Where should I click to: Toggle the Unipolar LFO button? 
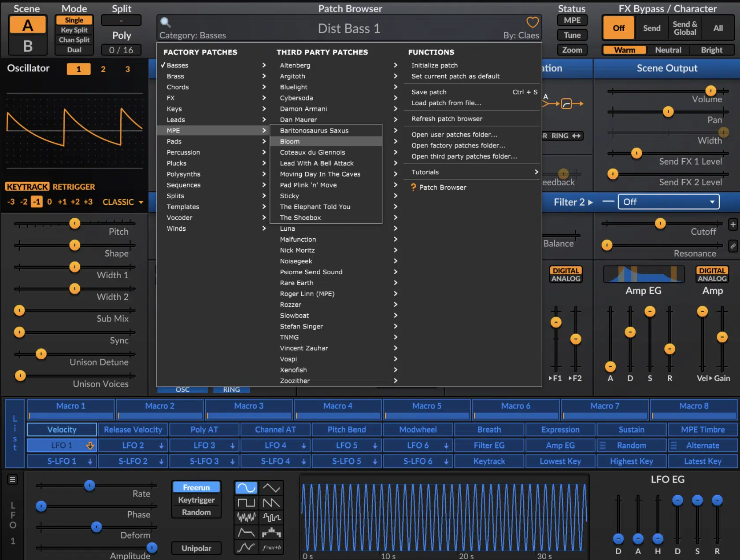pos(196,548)
